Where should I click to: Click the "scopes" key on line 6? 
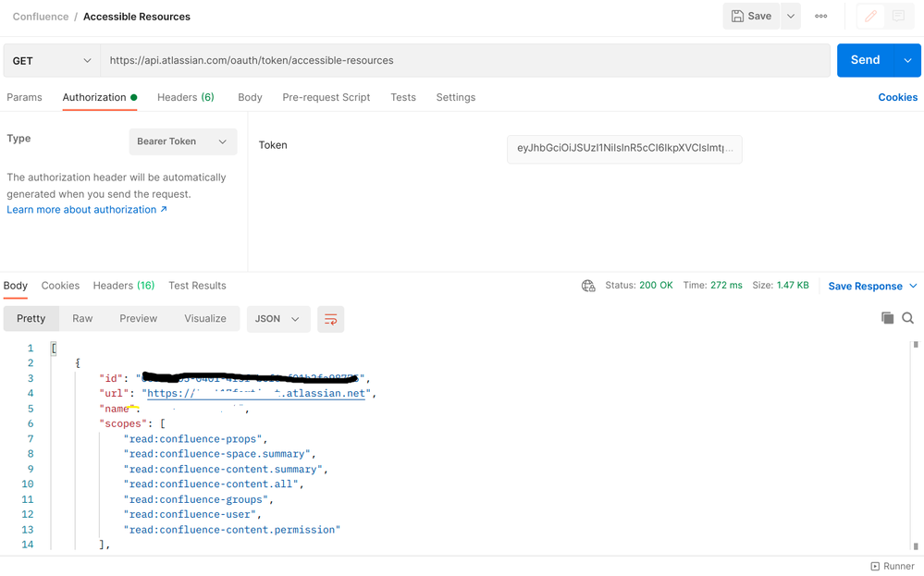123,424
